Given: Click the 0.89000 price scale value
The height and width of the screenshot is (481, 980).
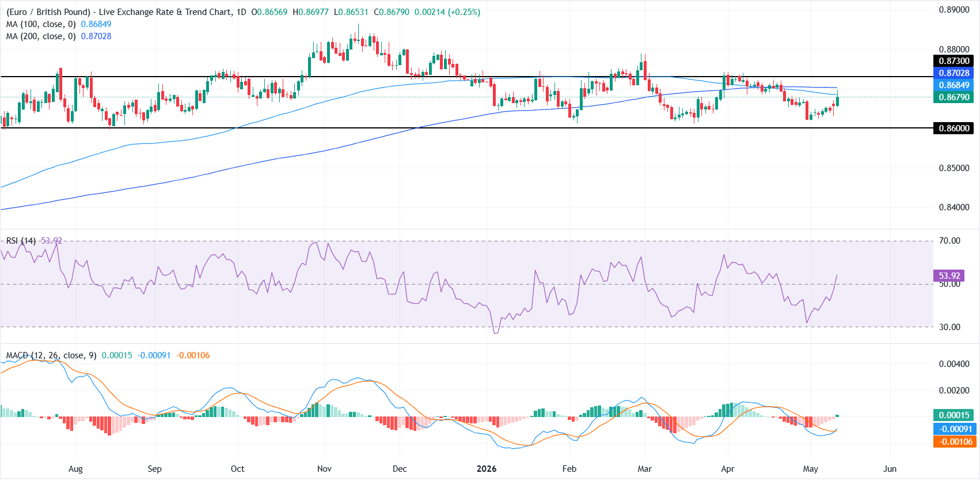Looking at the screenshot, I should [954, 10].
